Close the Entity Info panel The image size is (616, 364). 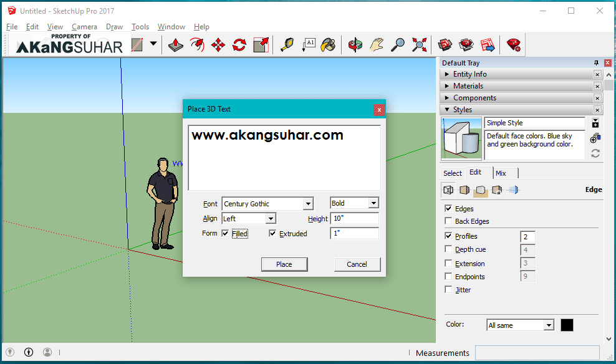coord(597,74)
